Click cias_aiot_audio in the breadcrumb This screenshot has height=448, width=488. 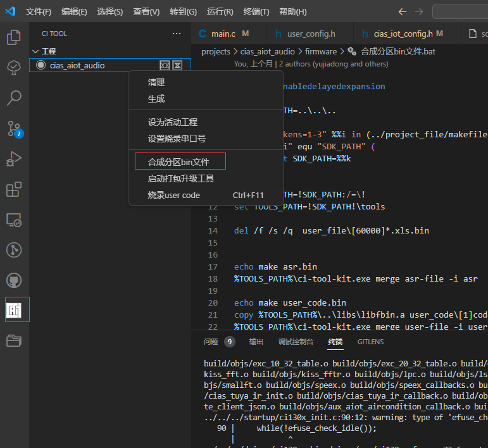[x=267, y=52]
